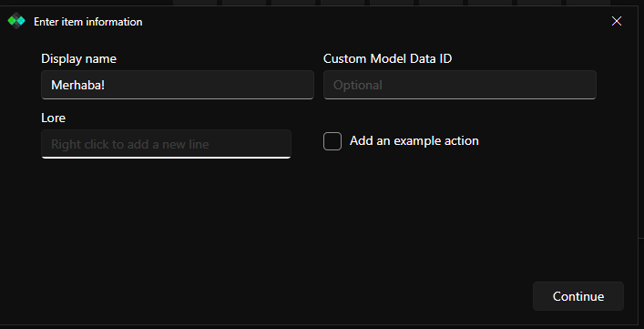
Task: Click into the Custom Model Data ID field
Action: point(460,85)
